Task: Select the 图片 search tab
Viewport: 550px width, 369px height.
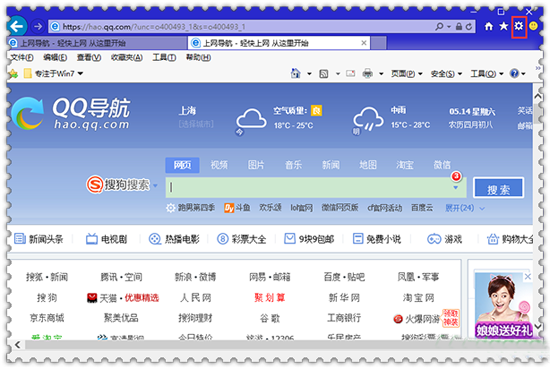Action: point(256,165)
